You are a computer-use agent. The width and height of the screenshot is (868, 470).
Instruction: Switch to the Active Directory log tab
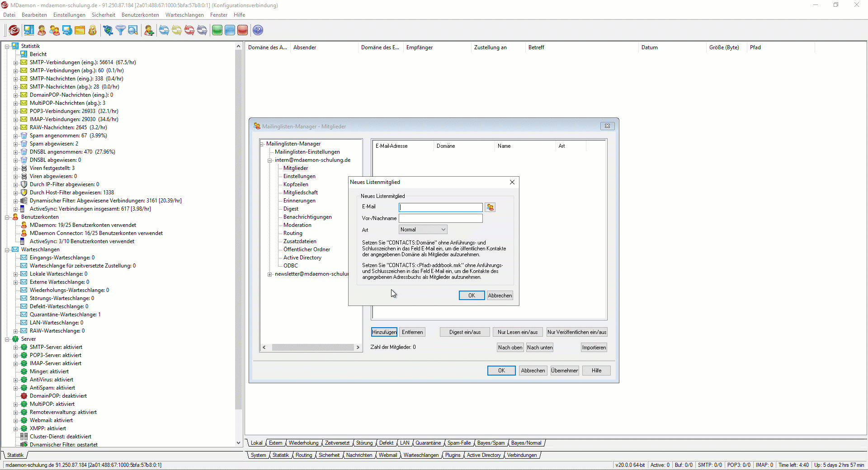pos(483,455)
